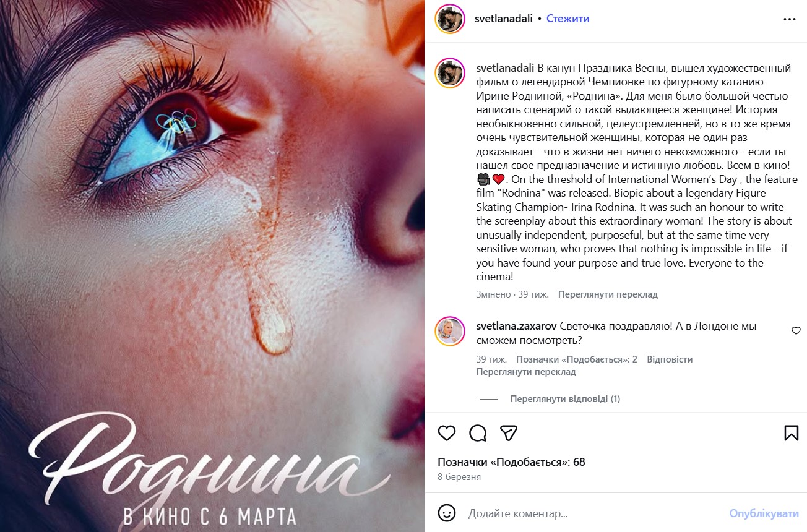Show the caption translation with Переглянути переклад
Image resolution: width=807 pixels, height=532 pixels.
(608, 294)
